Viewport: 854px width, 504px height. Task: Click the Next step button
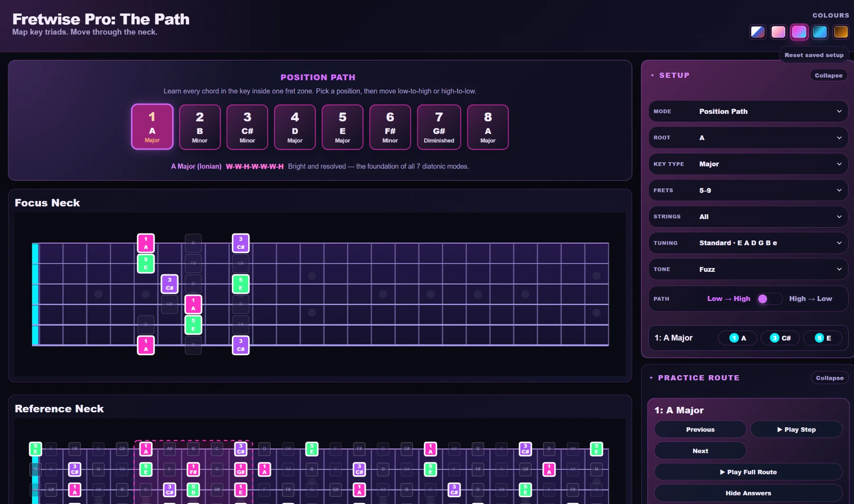click(x=700, y=451)
